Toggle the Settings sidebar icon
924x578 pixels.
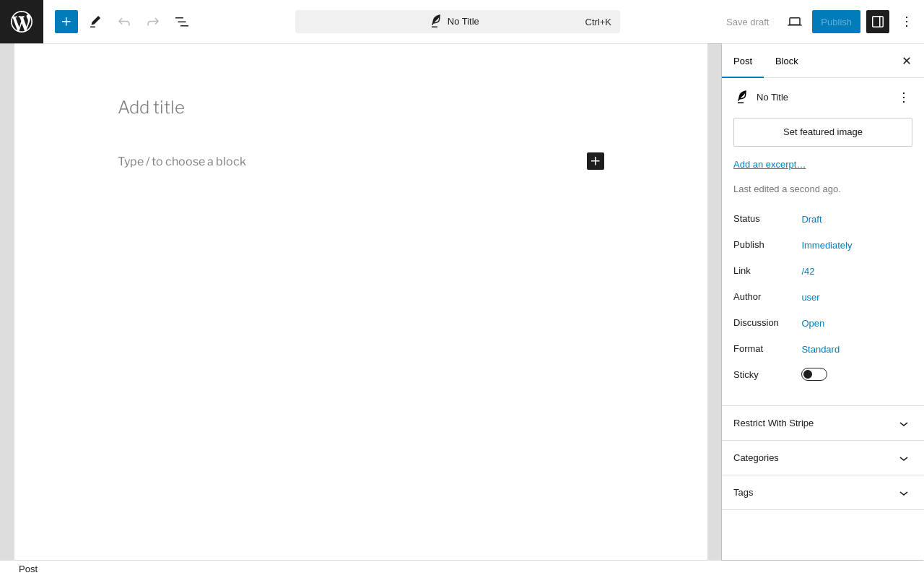(878, 22)
